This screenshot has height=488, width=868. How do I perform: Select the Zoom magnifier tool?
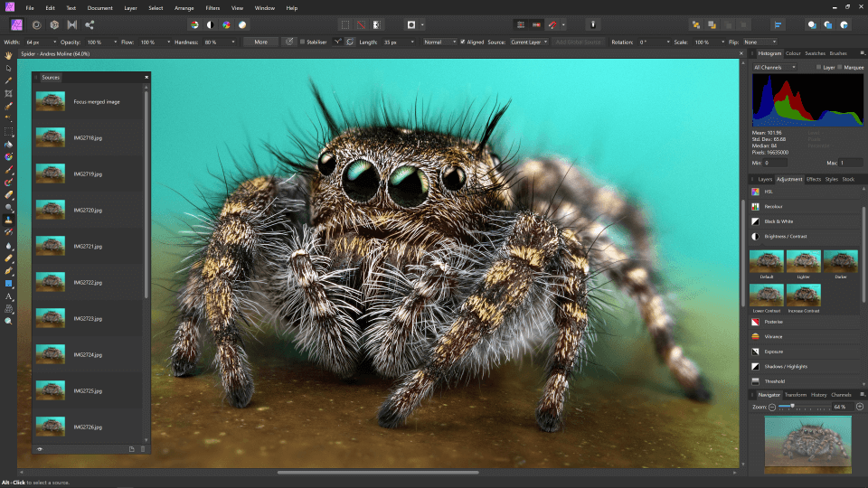tap(8, 322)
